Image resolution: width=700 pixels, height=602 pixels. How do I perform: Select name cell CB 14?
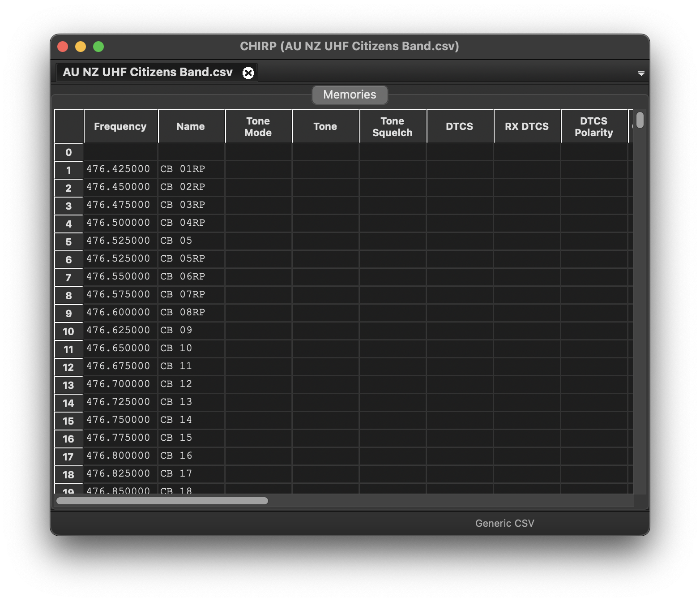click(192, 420)
